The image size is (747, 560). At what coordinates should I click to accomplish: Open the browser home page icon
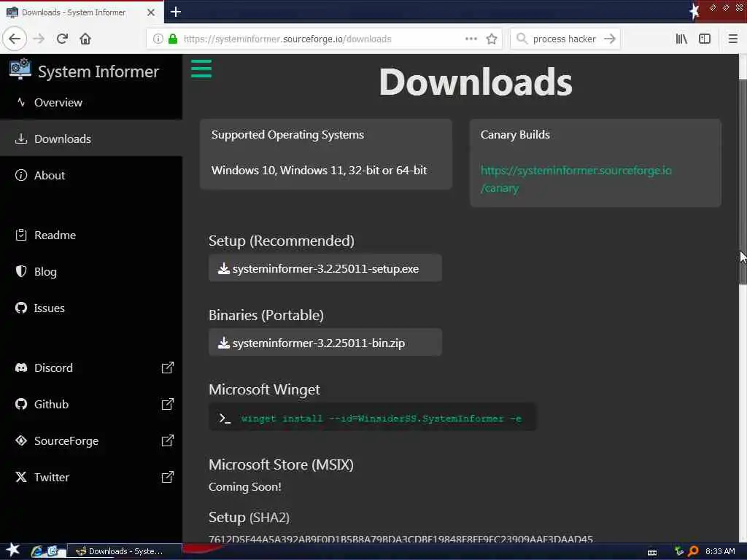[x=85, y=39]
